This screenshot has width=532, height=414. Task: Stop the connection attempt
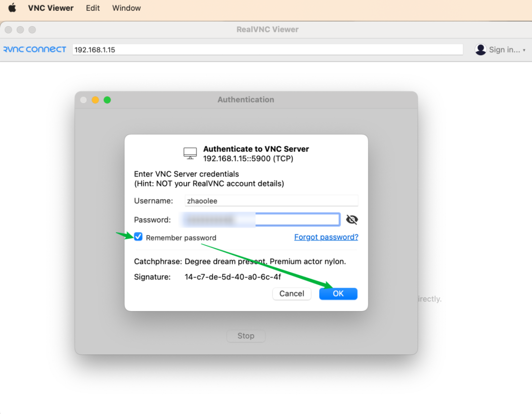point(246,336)
